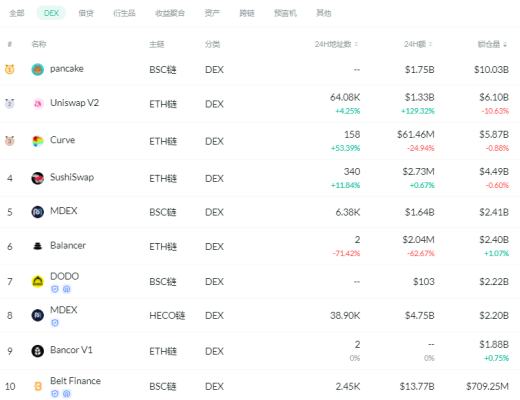
Task: Click DODO's $103 volume cell
Action: (x=424, y=282)
